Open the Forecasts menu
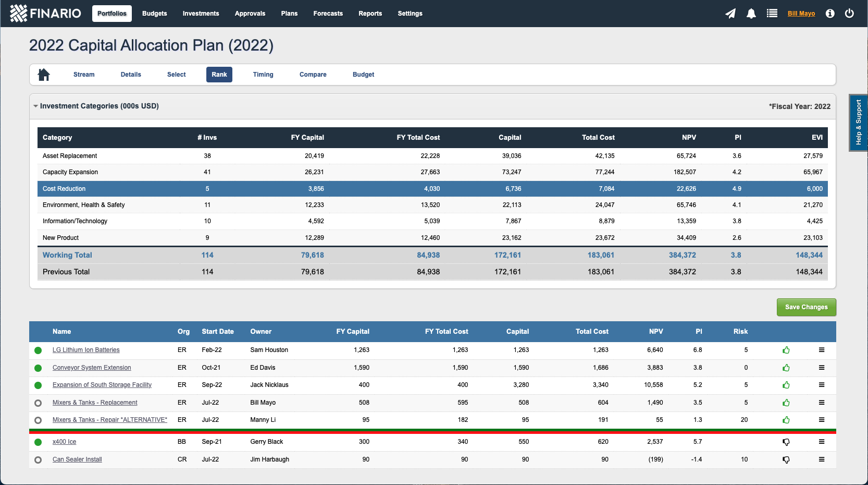The width and height of the screenshot is (868, 485). coord(328,14)
